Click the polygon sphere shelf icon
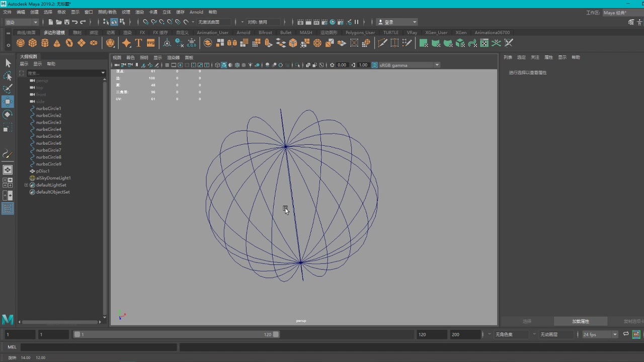The height and width of the screenshot is (362, 644). pos(21,43)
